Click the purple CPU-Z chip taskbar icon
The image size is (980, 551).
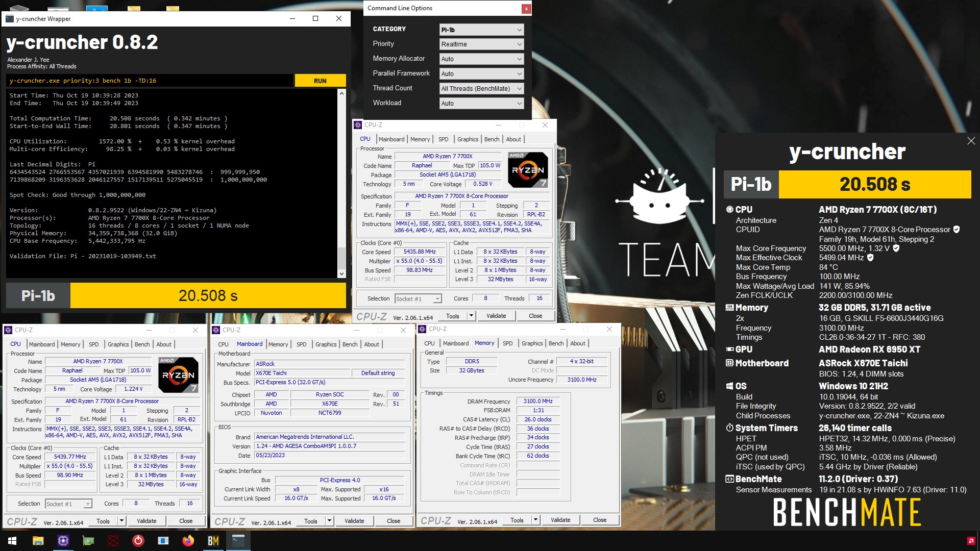pos(63,541)
